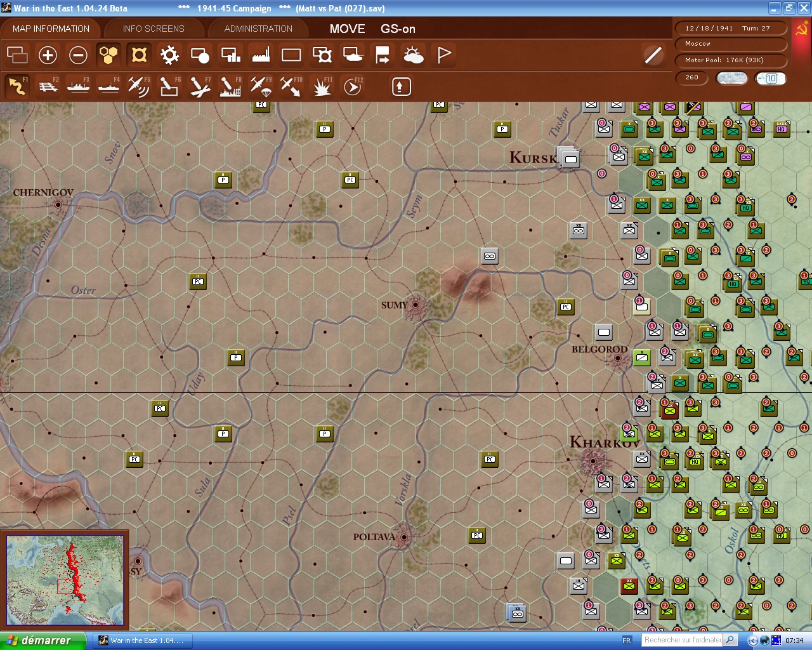Click the rectangle with bar chart icon

tap(230, 55)
